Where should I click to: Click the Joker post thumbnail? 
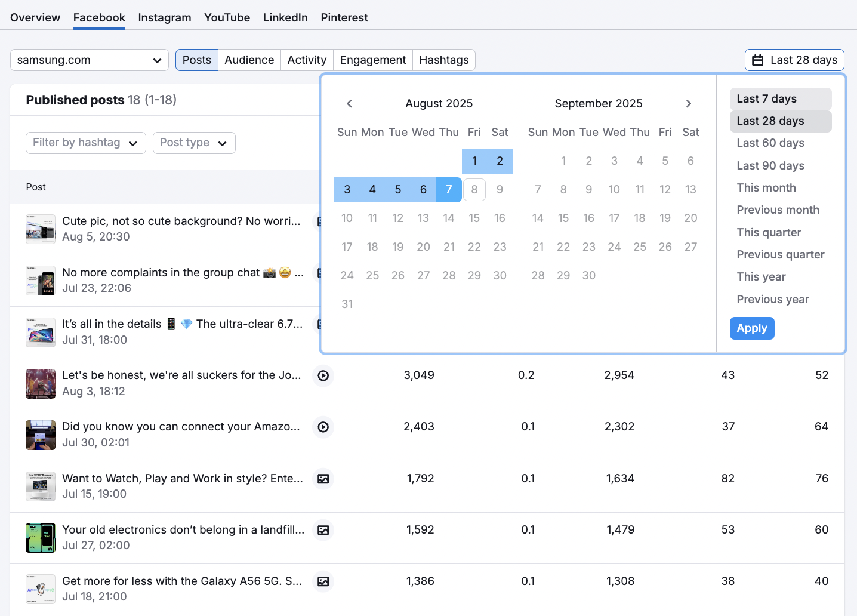40,384
